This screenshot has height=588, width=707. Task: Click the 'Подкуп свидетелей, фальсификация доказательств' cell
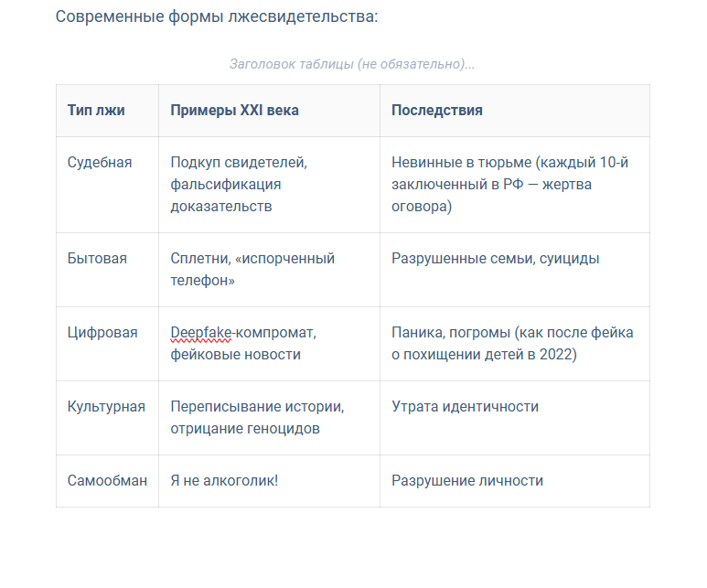coord(269,185)
